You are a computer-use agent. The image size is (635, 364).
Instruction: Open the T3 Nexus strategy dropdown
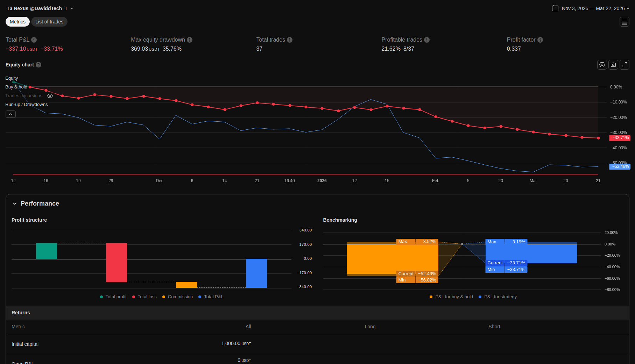(x=72, y=8)
